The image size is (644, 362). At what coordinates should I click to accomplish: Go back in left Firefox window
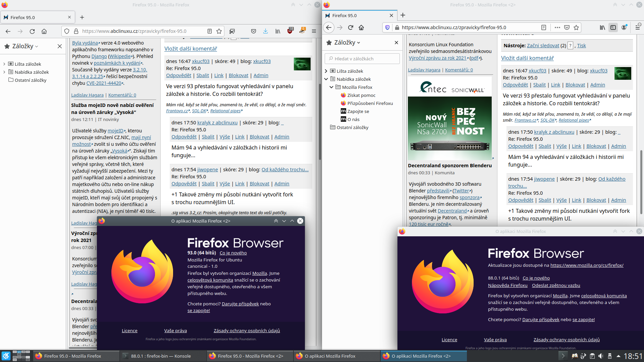tap(8, 31)
